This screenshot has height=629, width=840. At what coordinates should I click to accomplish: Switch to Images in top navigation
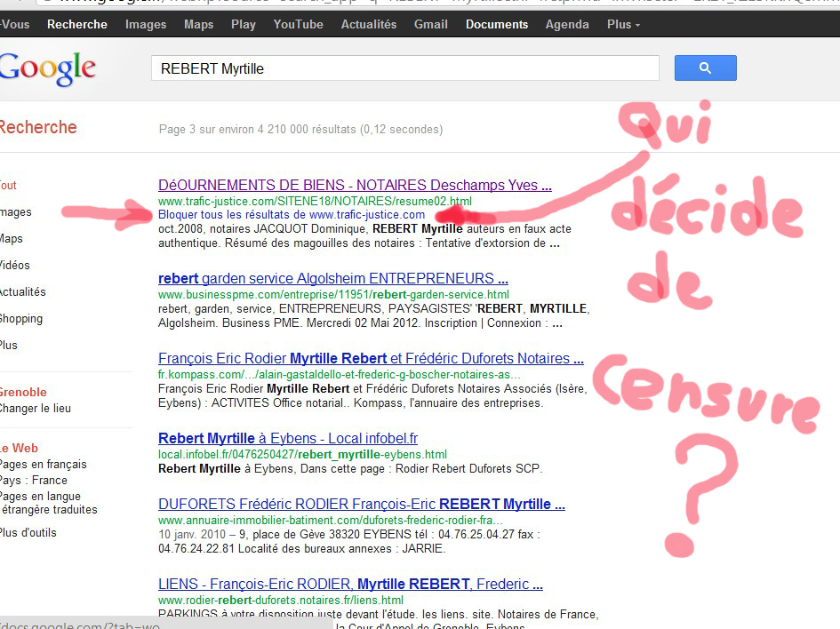pyautogui.click(x=146, y=24)
